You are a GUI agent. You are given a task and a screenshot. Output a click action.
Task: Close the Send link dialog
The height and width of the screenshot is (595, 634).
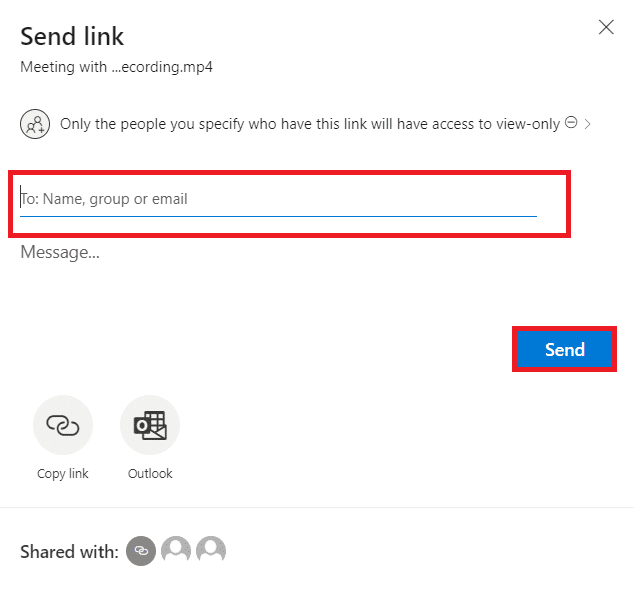(606, 28)
